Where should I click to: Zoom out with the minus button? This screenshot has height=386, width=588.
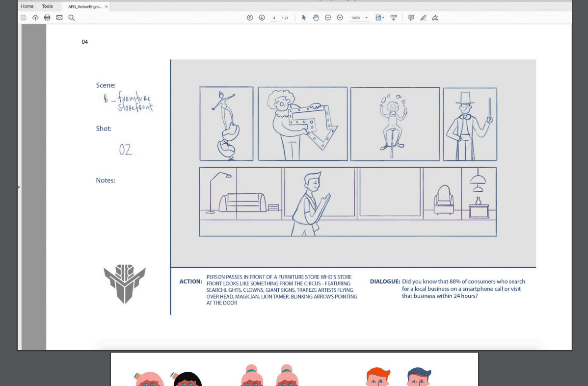[x=328, y=18]
